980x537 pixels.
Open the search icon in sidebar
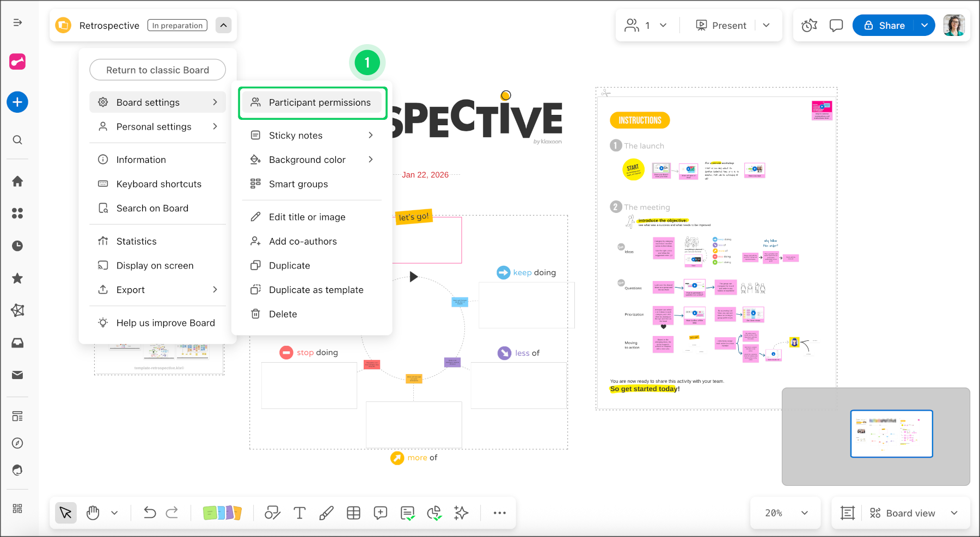(x=17, y=140)
